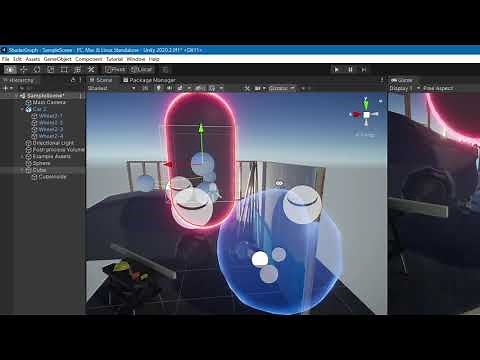Expand the Example Assets object

(22, 156)
